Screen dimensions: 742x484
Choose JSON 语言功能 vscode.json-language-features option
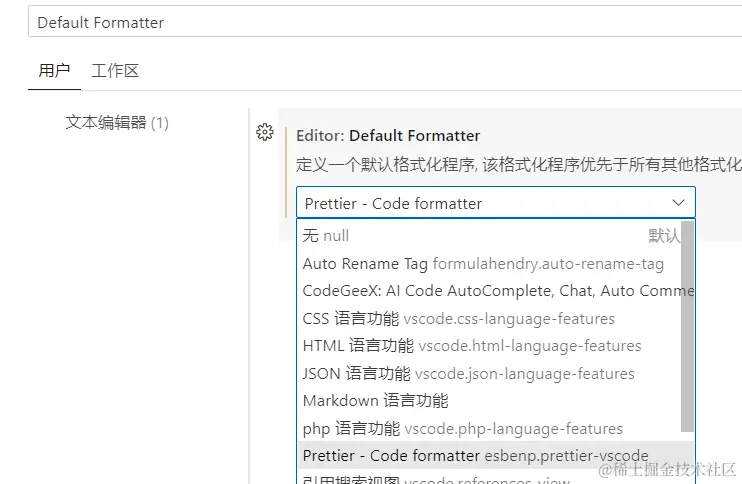tap(490, 373)
